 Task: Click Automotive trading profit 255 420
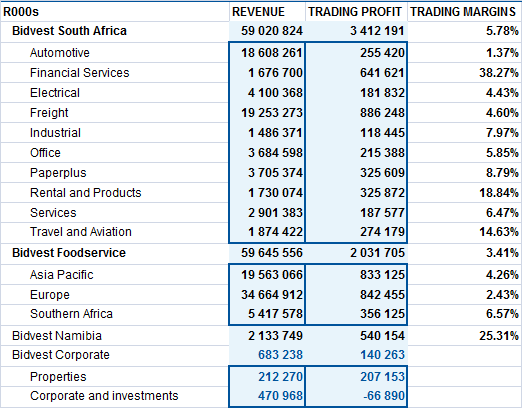382,53
